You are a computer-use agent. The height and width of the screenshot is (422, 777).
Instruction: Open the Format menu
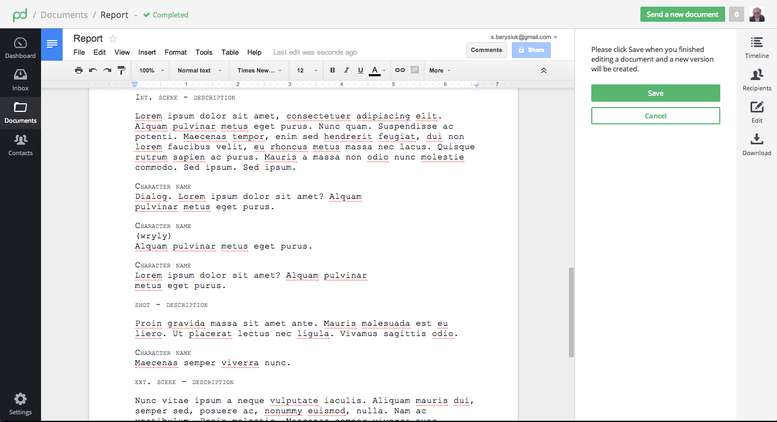click(x=175, y=52)
